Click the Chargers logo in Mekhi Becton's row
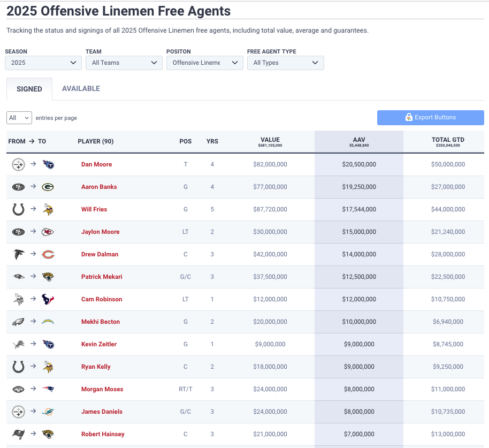This screenshot has height=448, width=489. (x=48, y=322)
